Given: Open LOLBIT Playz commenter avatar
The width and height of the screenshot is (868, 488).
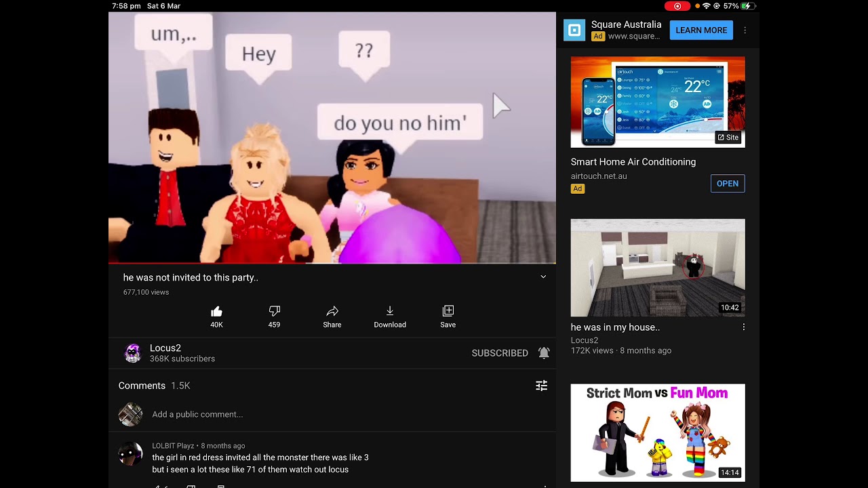Looking at the screenshot, I should pyautogui.click(x=130, y=454).
